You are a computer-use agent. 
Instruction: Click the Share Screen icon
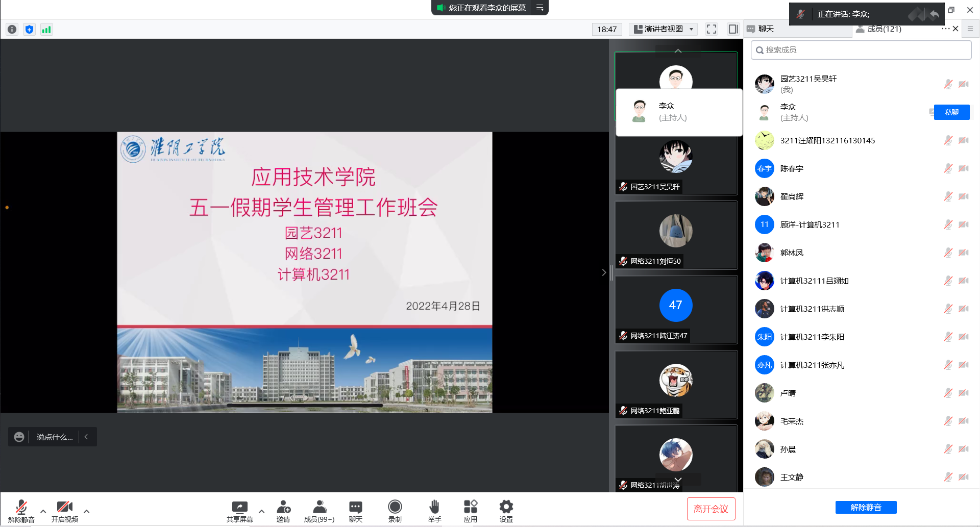239,507
